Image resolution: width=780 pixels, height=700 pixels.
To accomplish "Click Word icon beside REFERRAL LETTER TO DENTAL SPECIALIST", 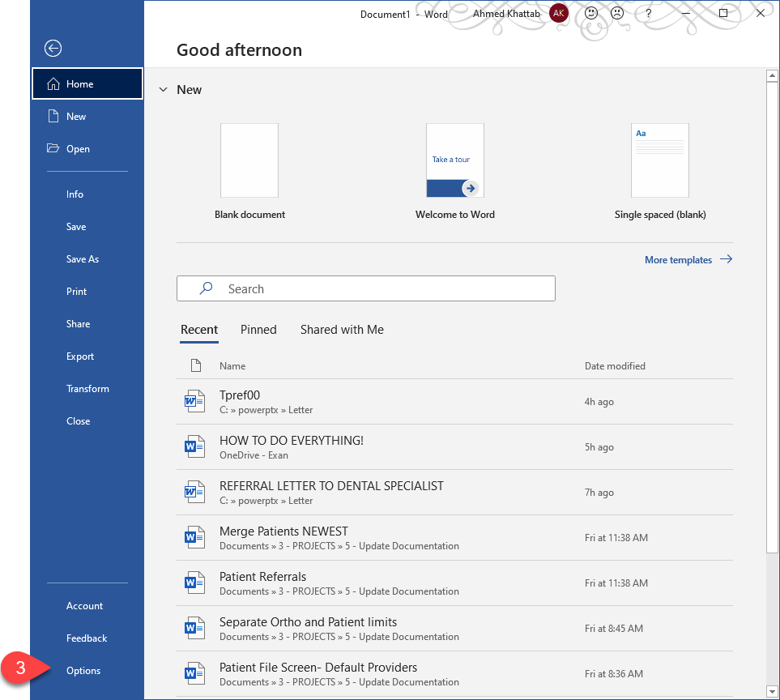I will click(x=194, y=492).
